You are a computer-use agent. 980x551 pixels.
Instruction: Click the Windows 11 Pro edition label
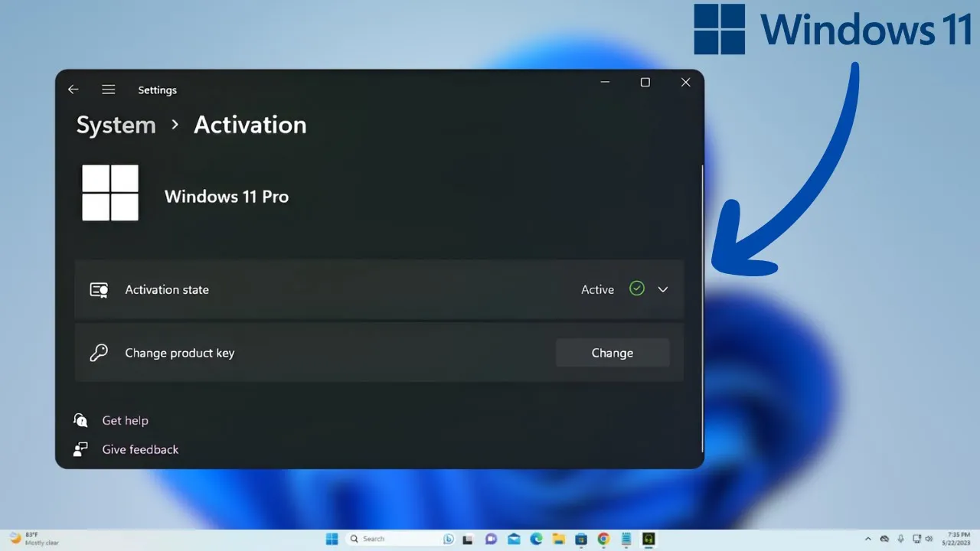227,197
